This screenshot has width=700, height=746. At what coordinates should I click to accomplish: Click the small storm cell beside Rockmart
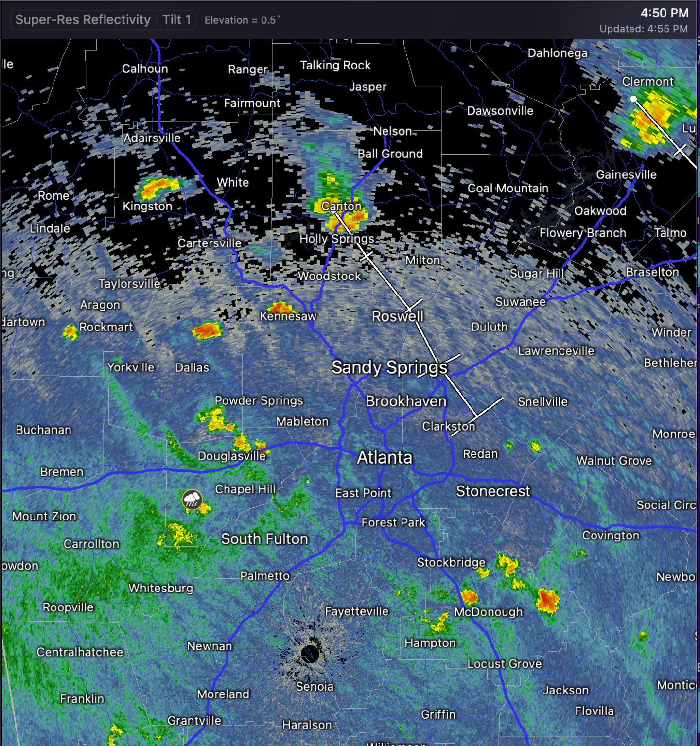pos(70,332)
